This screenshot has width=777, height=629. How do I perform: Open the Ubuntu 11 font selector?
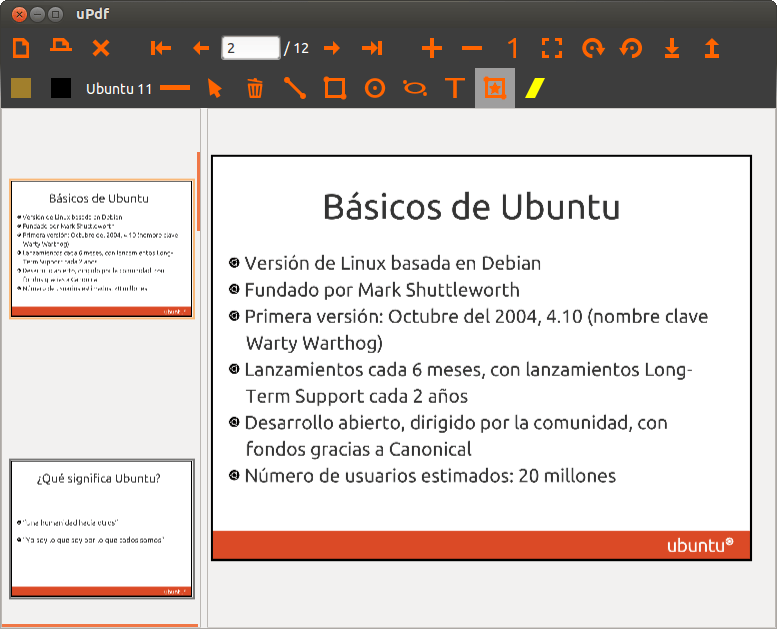[x=118, y=88]
